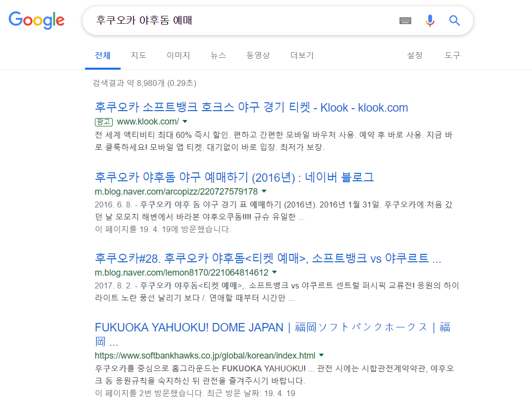This screenshot has height=405, width=532.
Task: Open the Klook 소프트뱅크 호크스 야구 경기 티켓 ad
Action: tap(251, 108)
